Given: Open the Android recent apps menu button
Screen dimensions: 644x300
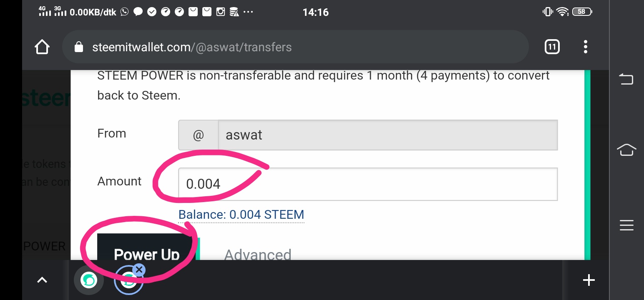Looking at the screenshot, I should click(x=626, y=225).
